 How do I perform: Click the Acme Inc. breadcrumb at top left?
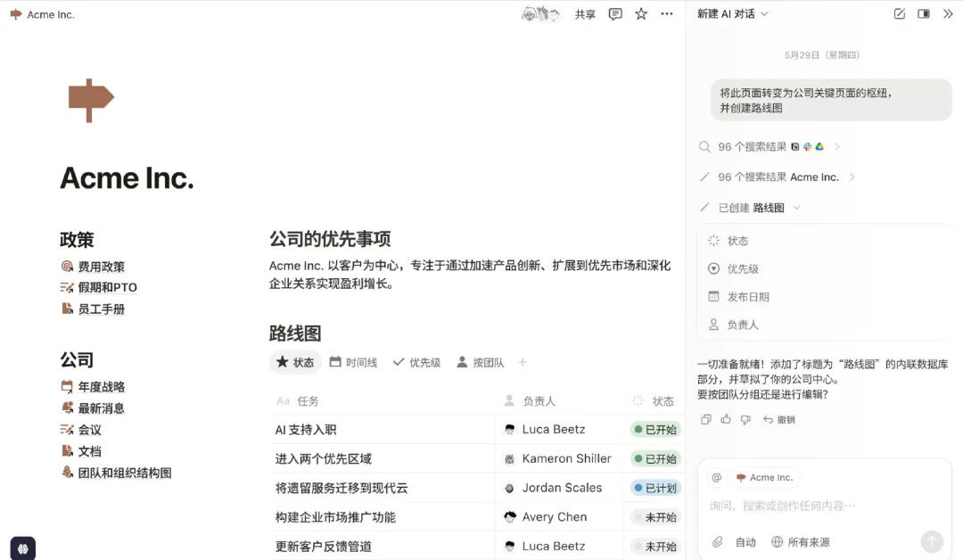click(x=43, y=14)
